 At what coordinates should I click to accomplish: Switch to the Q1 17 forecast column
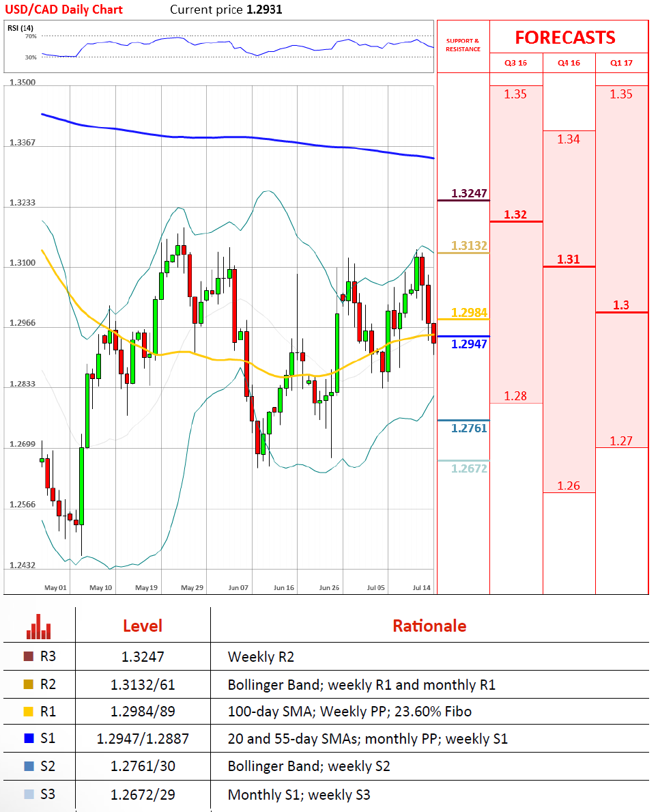(621, 63)
